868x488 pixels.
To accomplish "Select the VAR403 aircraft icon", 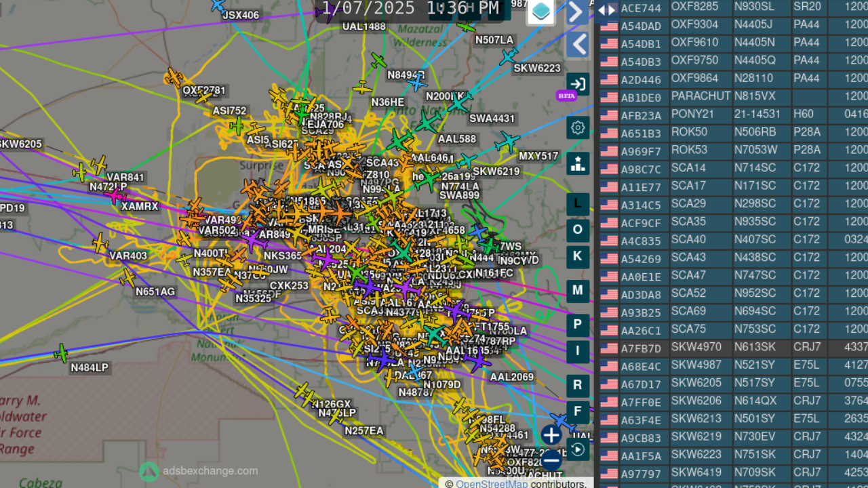I will (100, 243).
